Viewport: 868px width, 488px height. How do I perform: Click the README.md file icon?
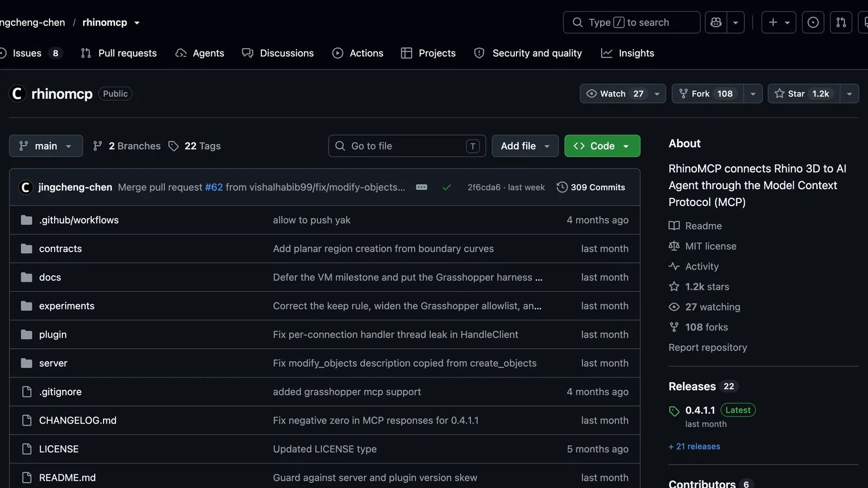[27, 478]
